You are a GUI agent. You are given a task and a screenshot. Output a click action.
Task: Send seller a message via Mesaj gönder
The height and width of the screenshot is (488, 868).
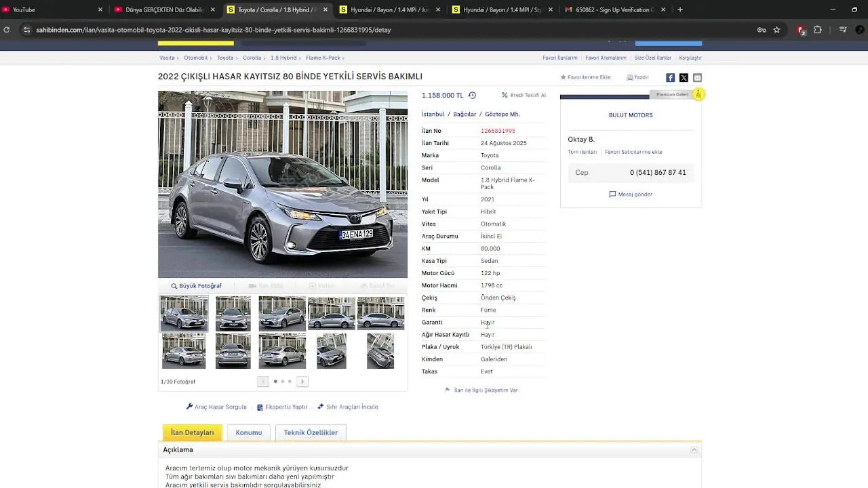click(631, 195)
